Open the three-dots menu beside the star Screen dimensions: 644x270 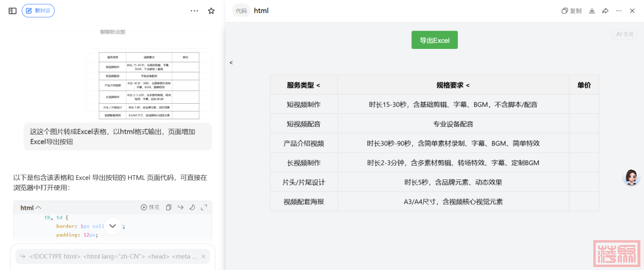[194, 11]
